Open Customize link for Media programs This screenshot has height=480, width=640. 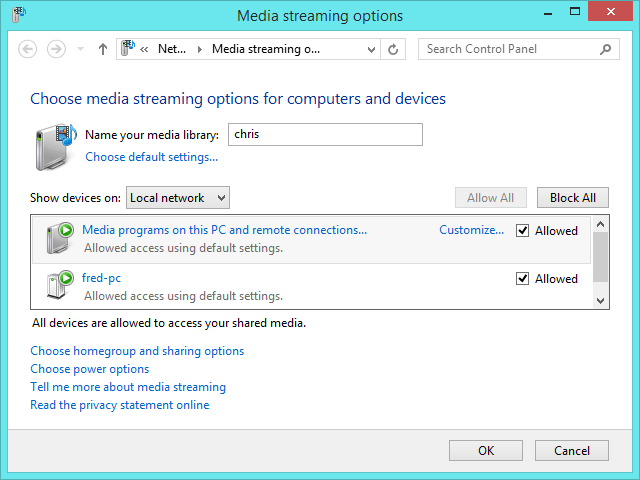coord(471,230)
